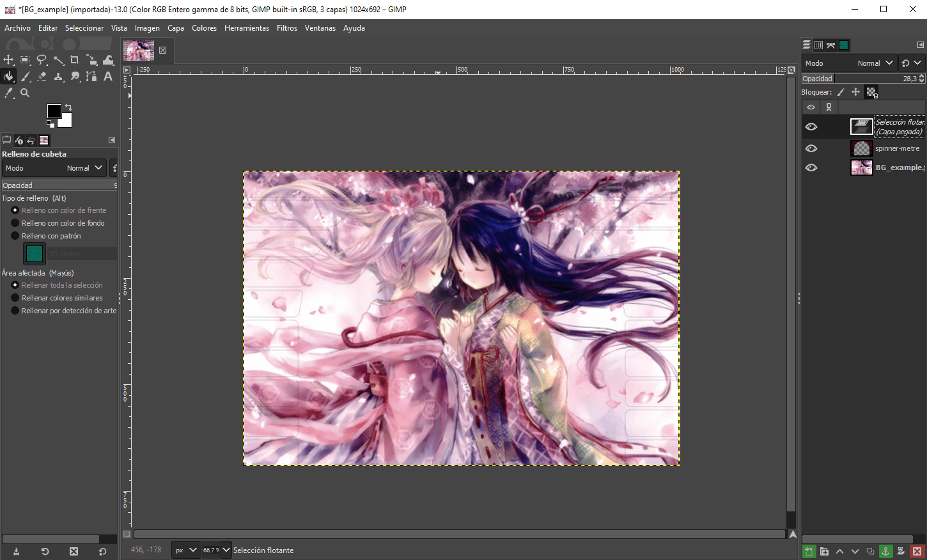Select the Color Picker eyedropper tool

point(8,93)
